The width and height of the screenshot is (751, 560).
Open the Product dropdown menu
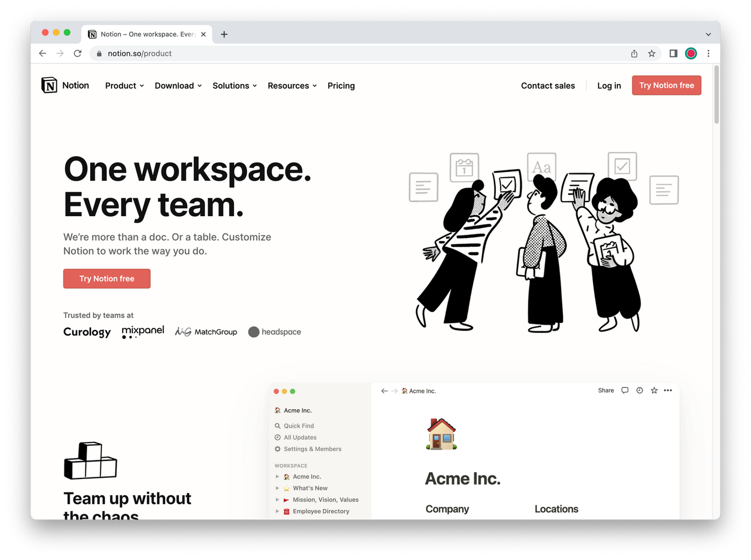click(x=123, y=85)
